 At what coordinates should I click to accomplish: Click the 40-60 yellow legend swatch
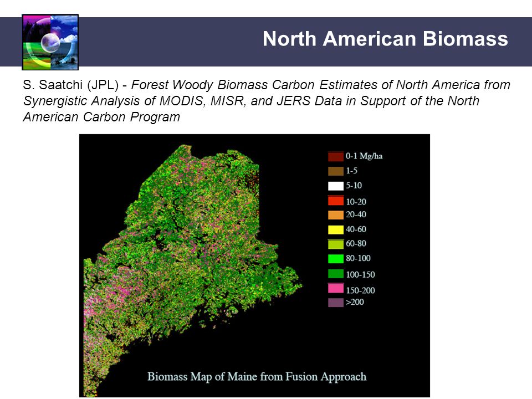click(336, 229)
